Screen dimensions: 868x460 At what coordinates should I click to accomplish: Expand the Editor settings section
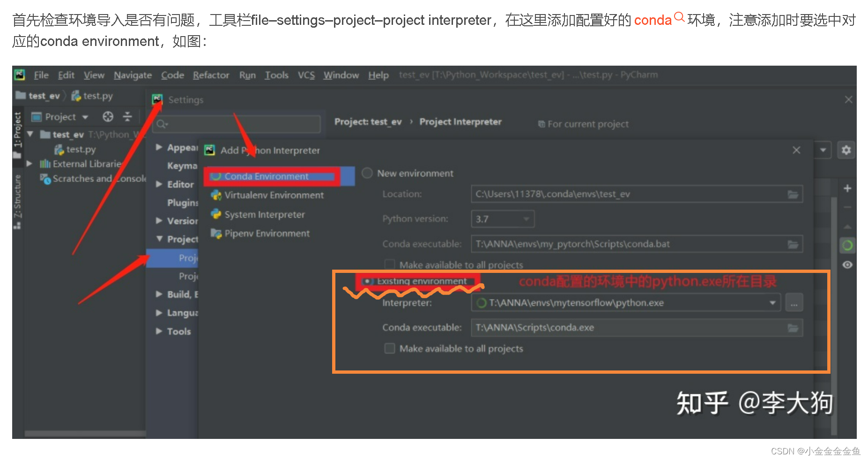159,184
